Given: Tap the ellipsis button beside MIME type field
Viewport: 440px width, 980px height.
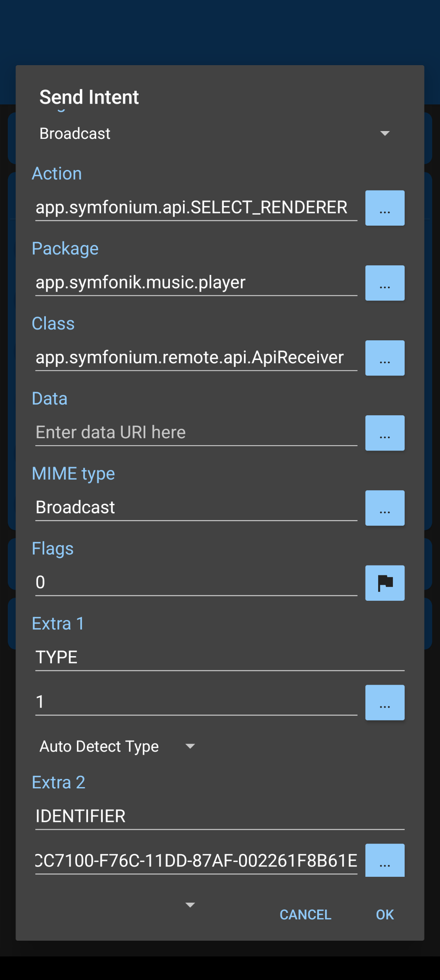Looking at the screenshot, I should [x=384, y=508].
